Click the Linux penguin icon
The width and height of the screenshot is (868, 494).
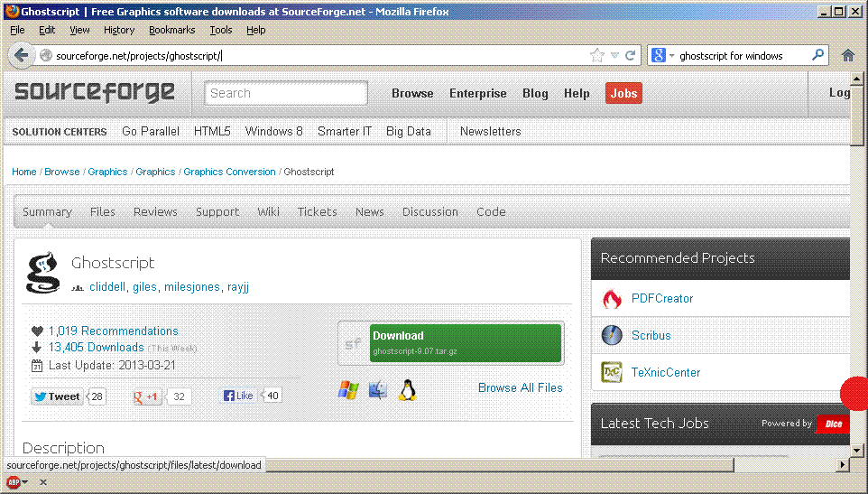pyautogui.click(x=408, y=390)
